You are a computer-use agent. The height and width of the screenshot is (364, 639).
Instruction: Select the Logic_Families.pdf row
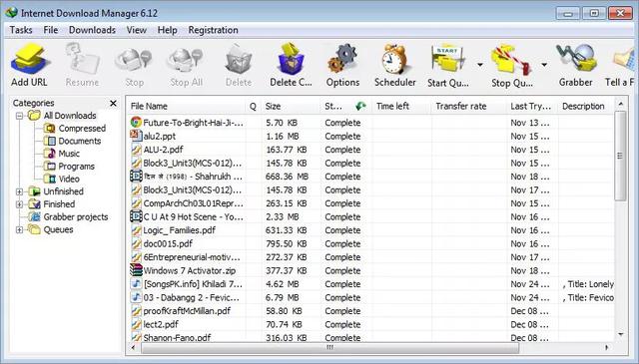pos(370,230)
